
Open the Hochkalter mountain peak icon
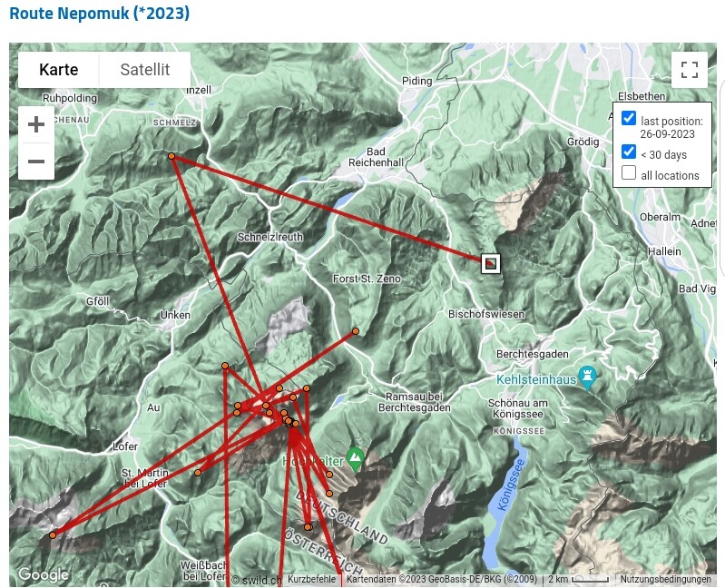click(x=355, y=457)
